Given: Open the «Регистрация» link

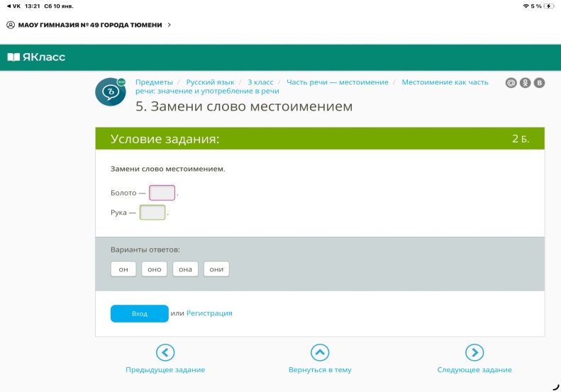Looking at the screenshot, I should pyautogui.click(x=209, y=313).
